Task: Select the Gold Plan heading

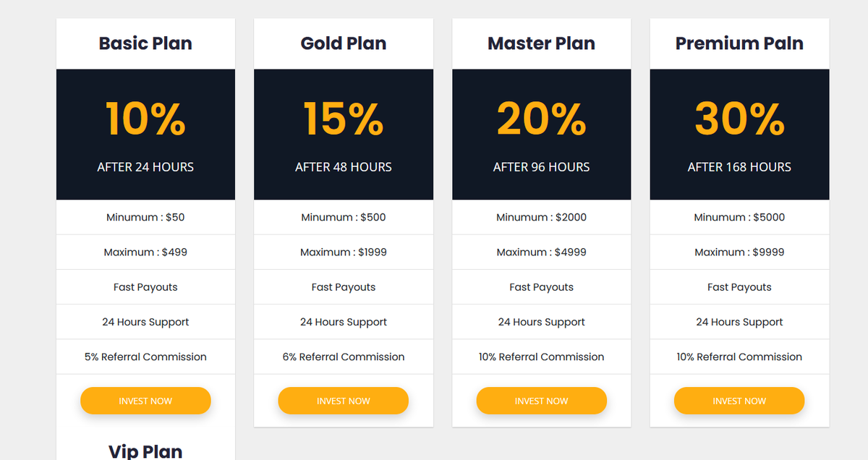Action: tap(344, 43)
